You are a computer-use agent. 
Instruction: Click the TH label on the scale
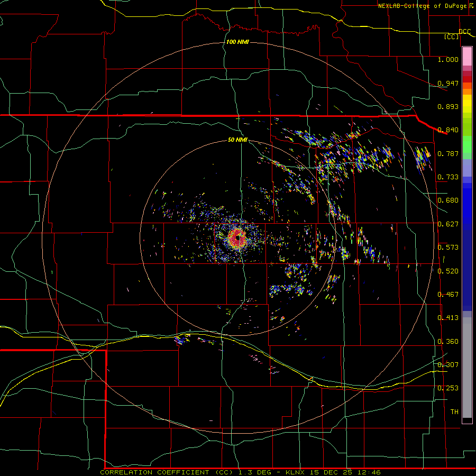(x=454, y=411)
